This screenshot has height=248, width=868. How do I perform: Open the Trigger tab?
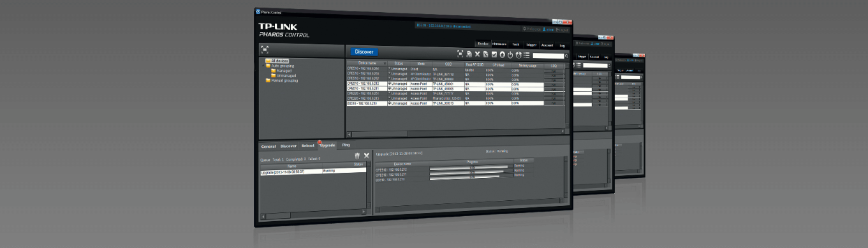(x=531, y=44)
